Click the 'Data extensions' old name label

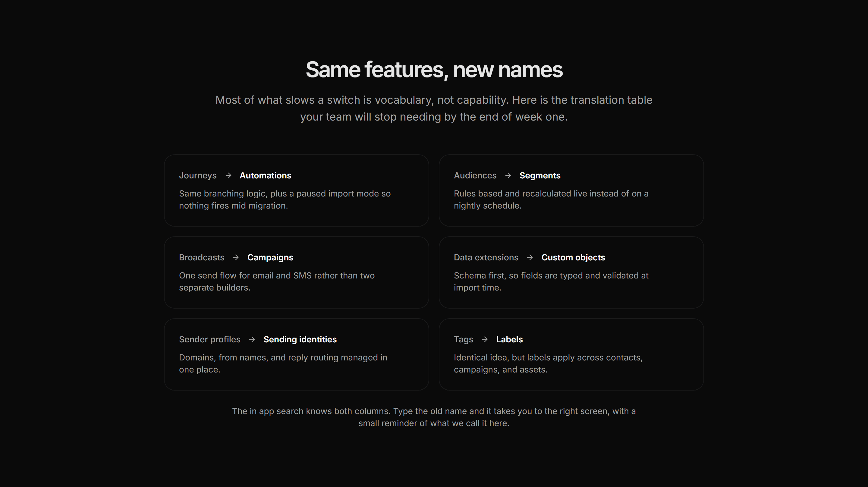[486, 257]
